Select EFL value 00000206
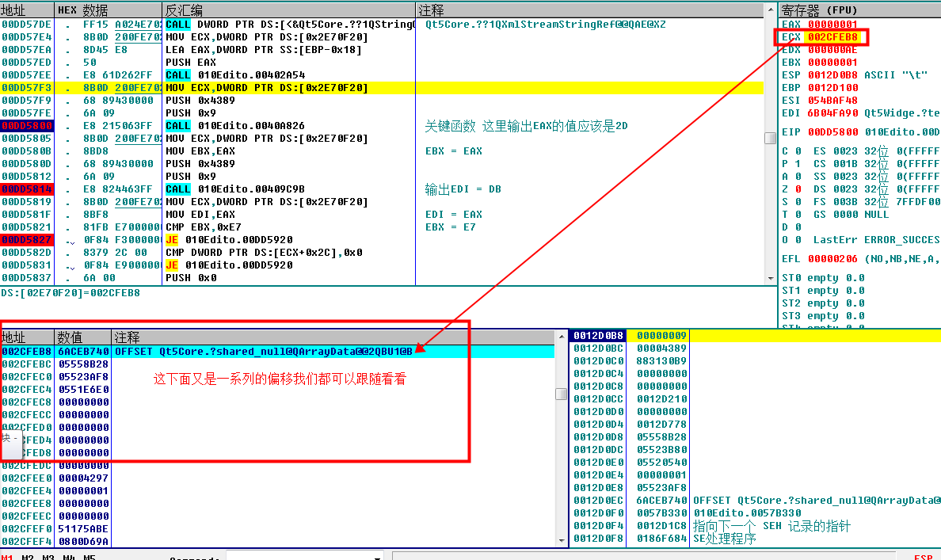The height and width of the screenshot is (560, 941). [832, 259]
